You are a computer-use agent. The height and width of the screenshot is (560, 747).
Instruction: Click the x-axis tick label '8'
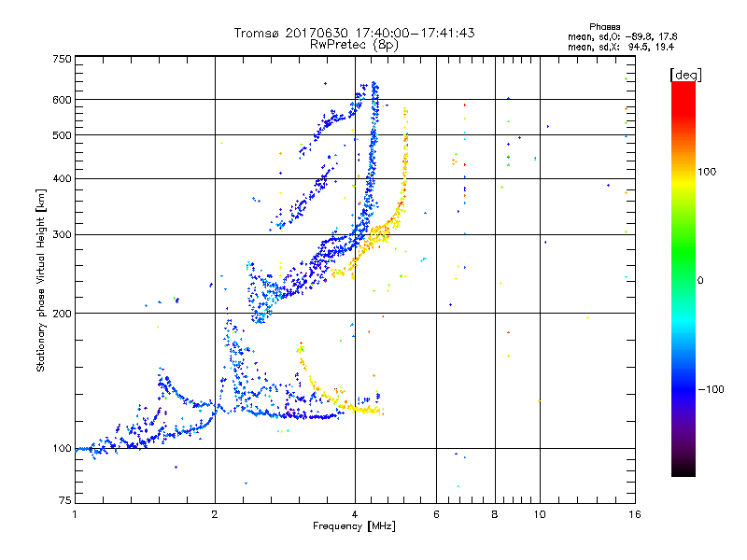pos(495,514)
